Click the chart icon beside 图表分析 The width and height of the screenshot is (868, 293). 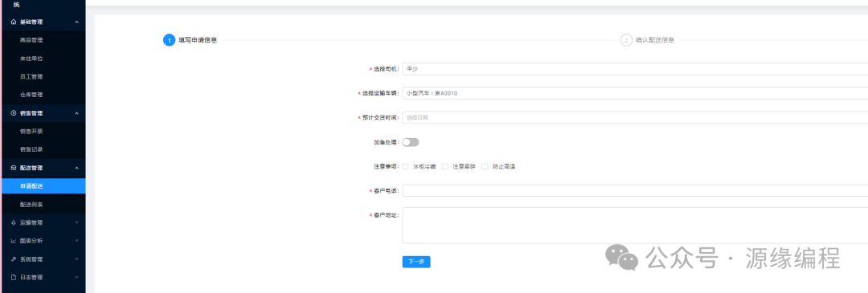tap(14, 241)
